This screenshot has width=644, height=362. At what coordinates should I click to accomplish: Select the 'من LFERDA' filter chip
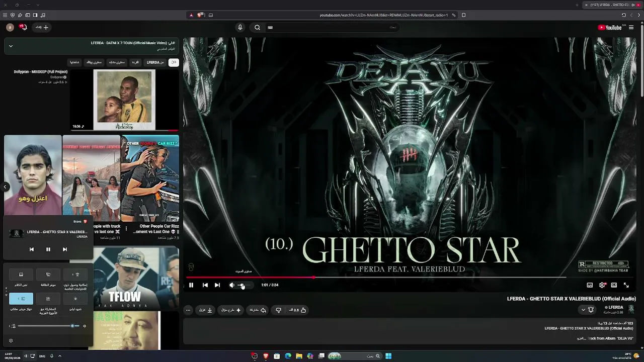pos(155,62)
